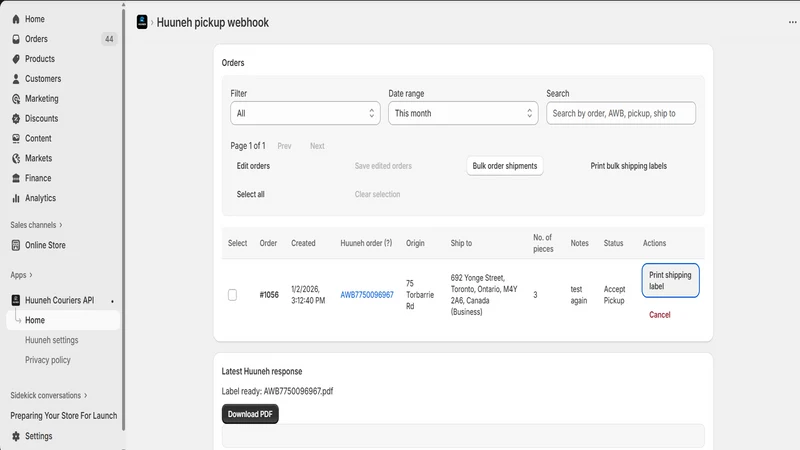Click Print shipping label for #1056
This screenshot has height=450, width=800.
click(x=670, y=281)
